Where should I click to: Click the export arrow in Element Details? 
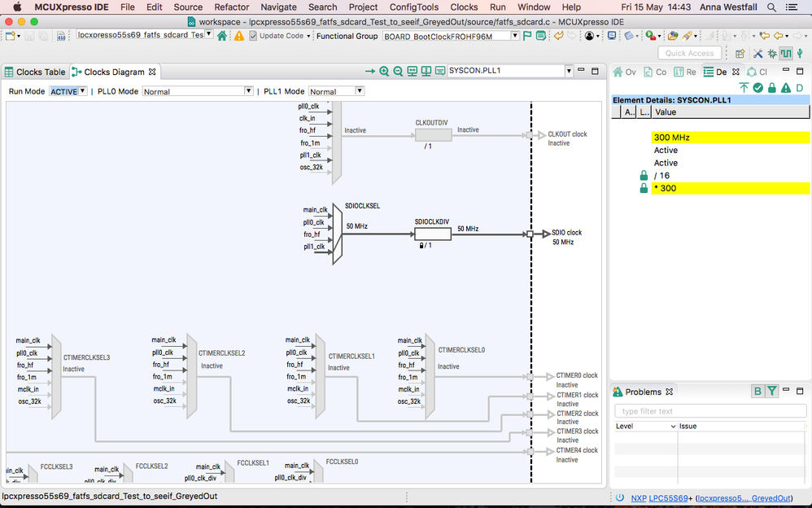click(744, 87)
